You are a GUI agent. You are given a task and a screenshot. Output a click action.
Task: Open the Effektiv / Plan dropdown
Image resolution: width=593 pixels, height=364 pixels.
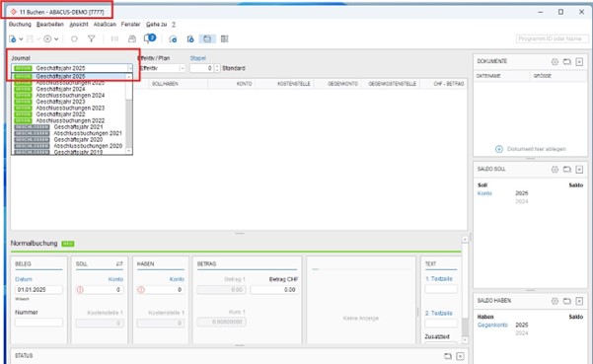click(x=162, y=68)
